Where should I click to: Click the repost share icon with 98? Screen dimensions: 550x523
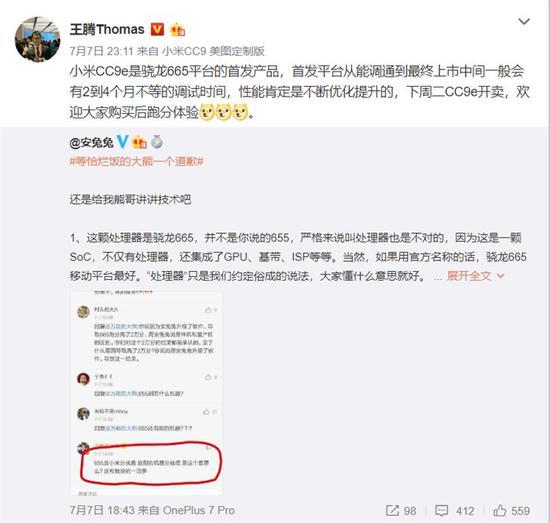pyautogui.click(x=401, y=511)
